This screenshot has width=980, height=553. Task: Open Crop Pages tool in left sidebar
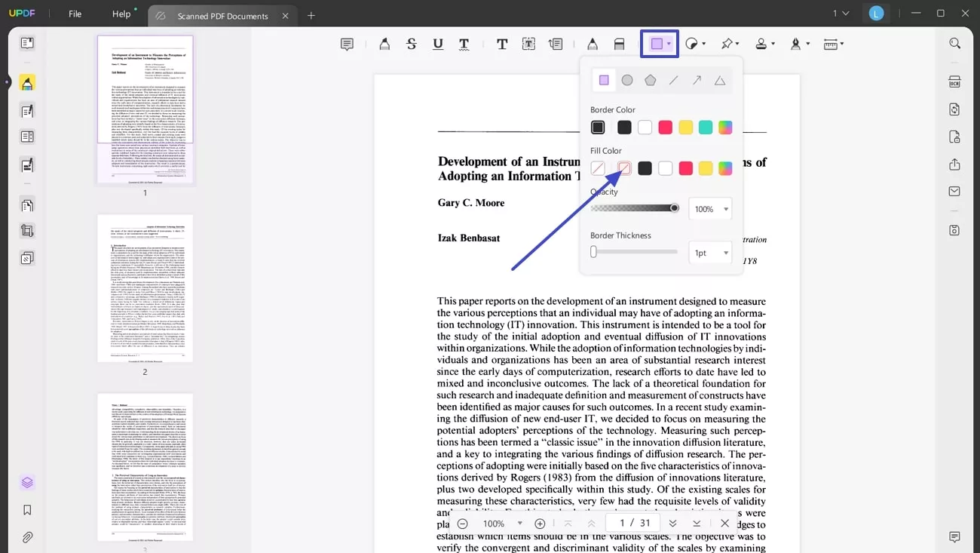pos(27,231)
